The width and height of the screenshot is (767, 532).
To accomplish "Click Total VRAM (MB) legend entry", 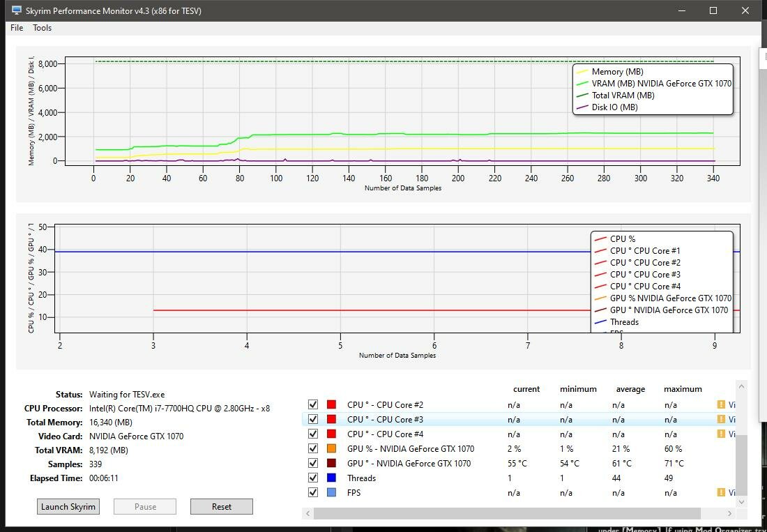I will [x=616, y=96].
